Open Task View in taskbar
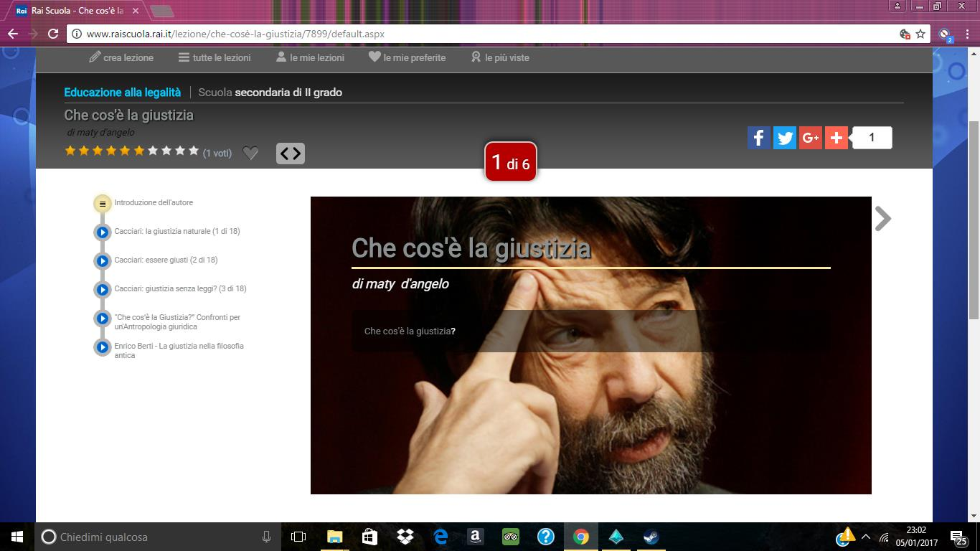 coord(298,537)
